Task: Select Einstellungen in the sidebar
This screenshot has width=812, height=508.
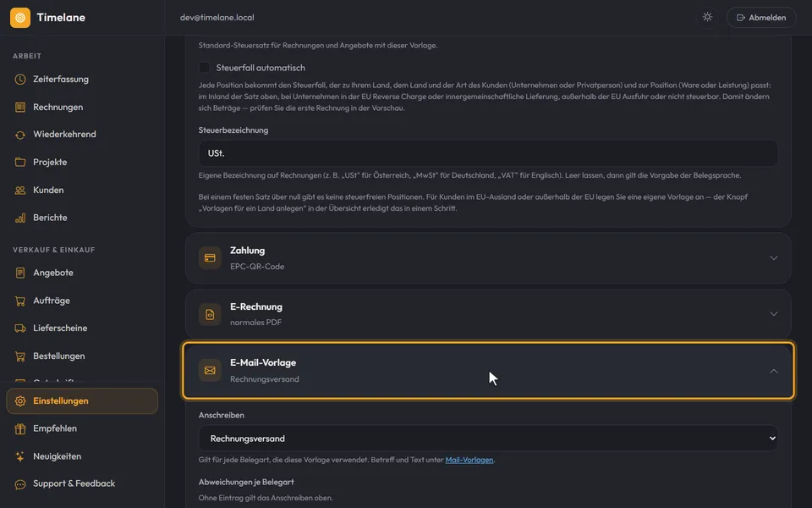Action: click(82, 401)
